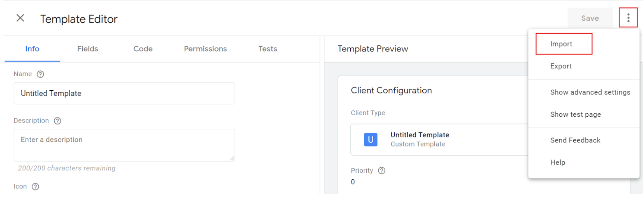Select the Permissions tab
This screenshot has height=219, width=644.
[205, 49]
